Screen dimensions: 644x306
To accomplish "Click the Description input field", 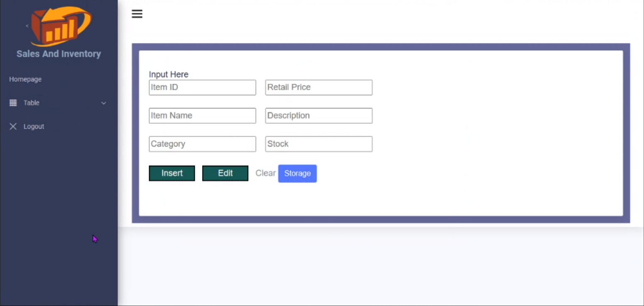I will tap(318, 116).
